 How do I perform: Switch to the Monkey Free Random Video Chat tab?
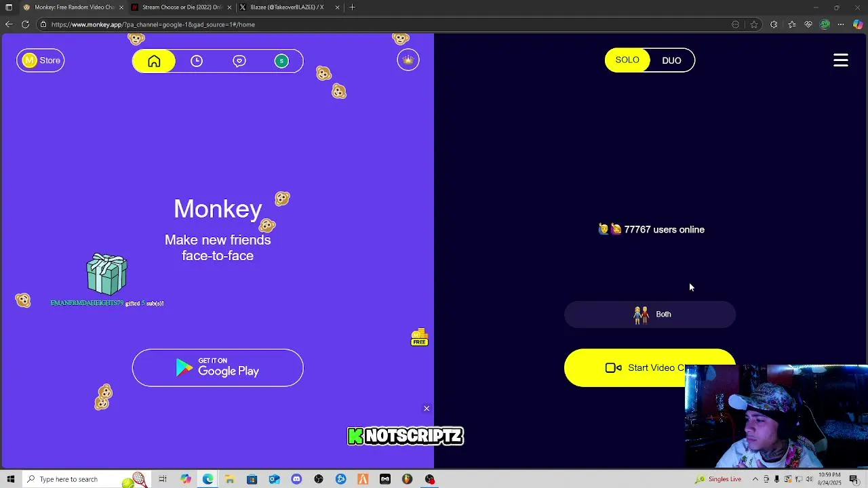[x=73, y=7]
